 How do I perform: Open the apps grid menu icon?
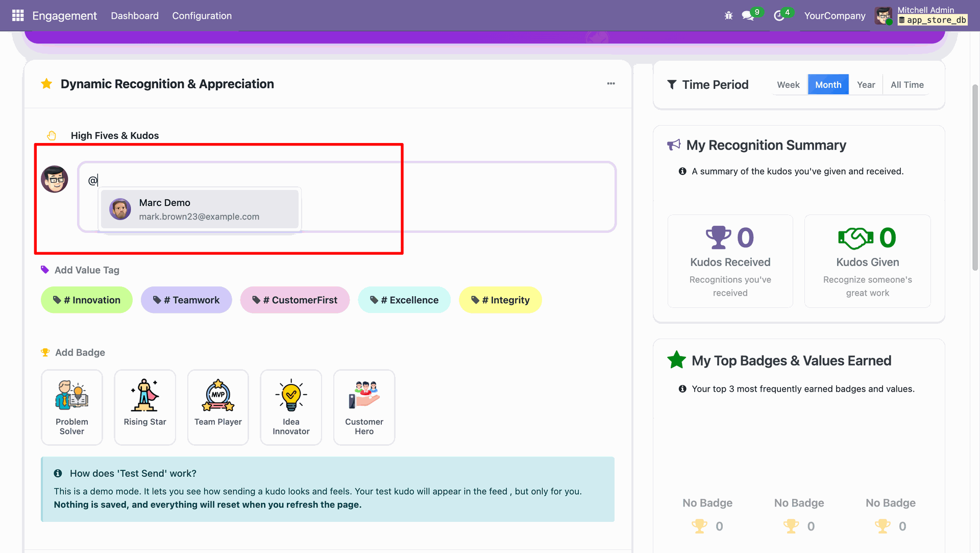point(18,15)
